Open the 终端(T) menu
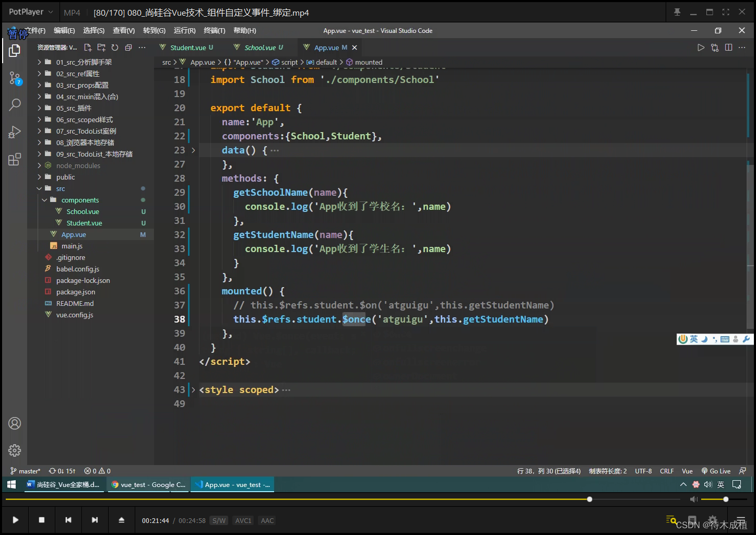The image size is (756, 535). point(215,31)
